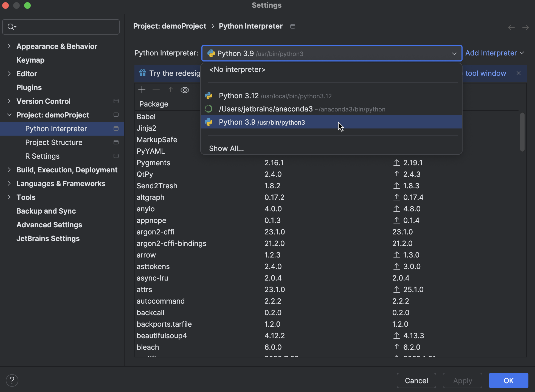Click the vertical scrollbar of the package list
The height and width of the screenshot is (392, 535).
pos(522,132)
